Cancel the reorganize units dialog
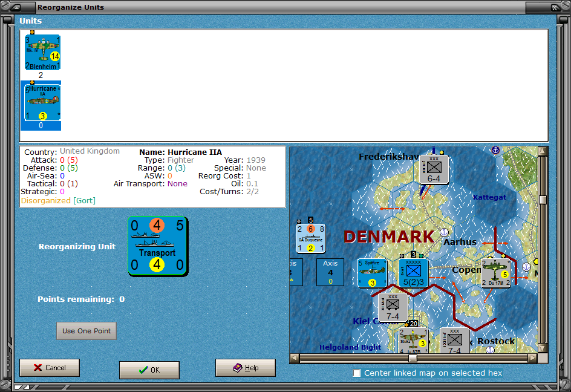The image size is (571, 392). click(50, 368)
